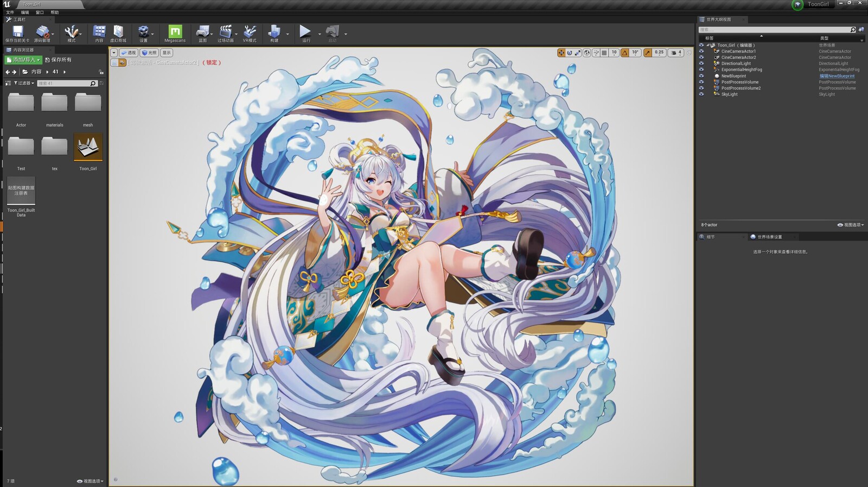The image size is (868, 487).
Task: Toggle DirectionalLight visibility
Action: [701, 64]
